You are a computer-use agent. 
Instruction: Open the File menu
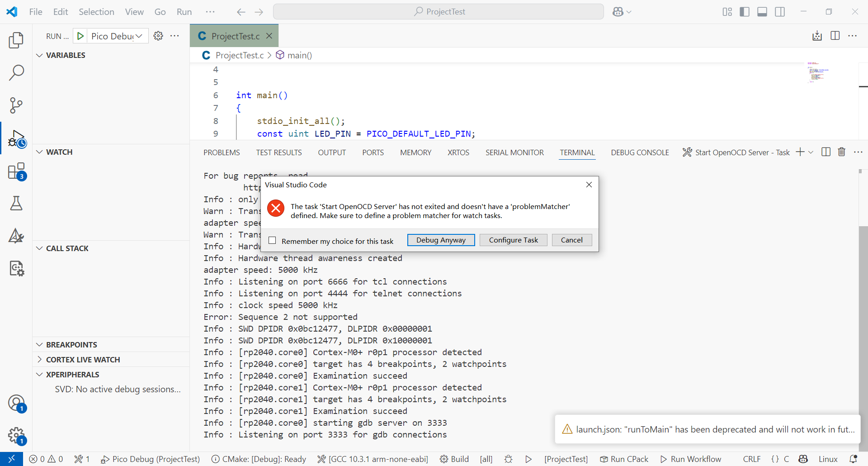coord(36,12)
